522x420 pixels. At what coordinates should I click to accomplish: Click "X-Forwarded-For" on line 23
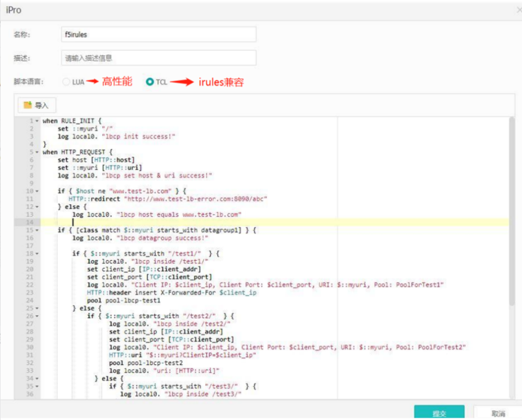pyautogui.click(x=188, y=293)
